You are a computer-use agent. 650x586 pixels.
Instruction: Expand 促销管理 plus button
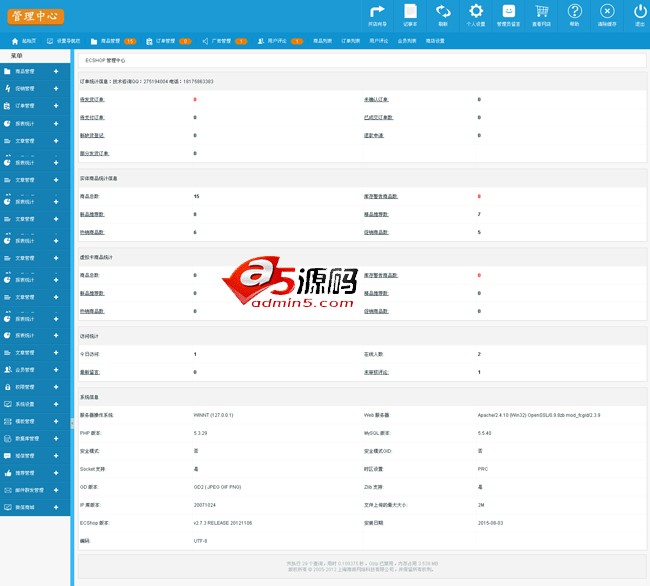(x=56, y=89)
